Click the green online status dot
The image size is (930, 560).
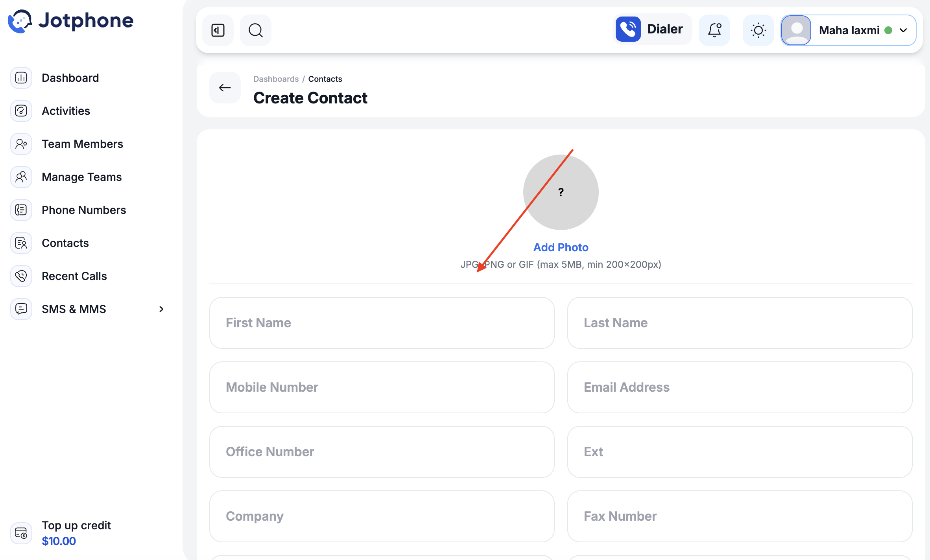click(x=888, y=30)
